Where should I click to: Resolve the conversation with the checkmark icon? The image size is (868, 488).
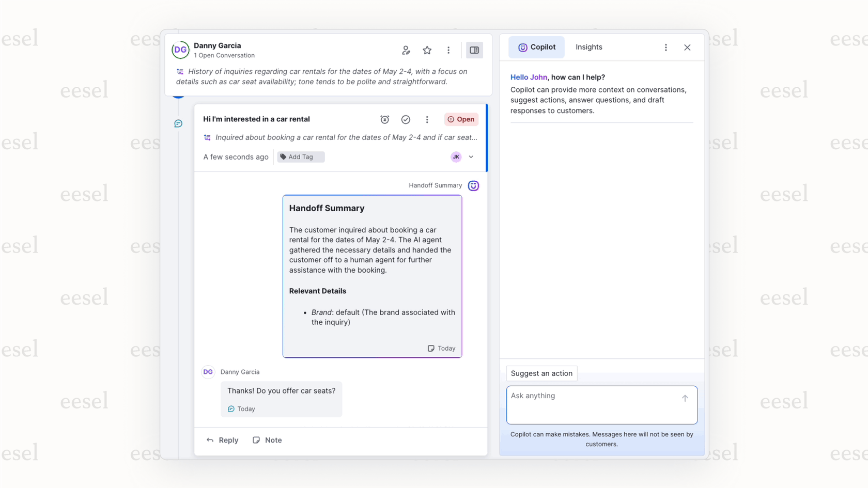click(x=406, y=119)
